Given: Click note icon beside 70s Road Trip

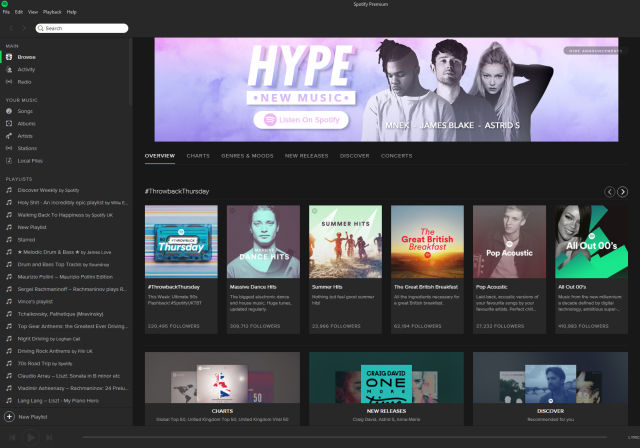Looking at the screenshot, I should point(9,363).
